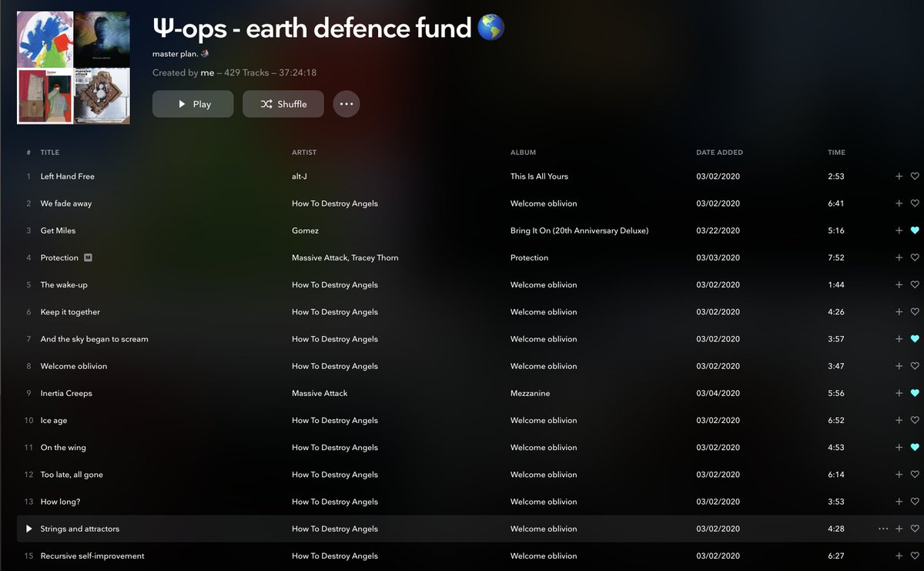
Task: Click plus icon on Strings and attractors
Action: pos(899,529)
